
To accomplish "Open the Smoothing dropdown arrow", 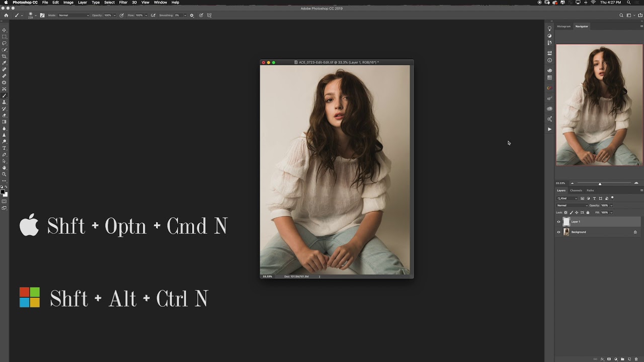I will pos(185,15).
